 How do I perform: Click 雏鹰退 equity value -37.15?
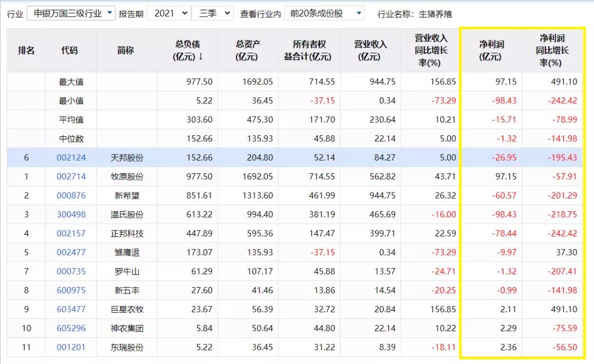[x=322, y=252]
